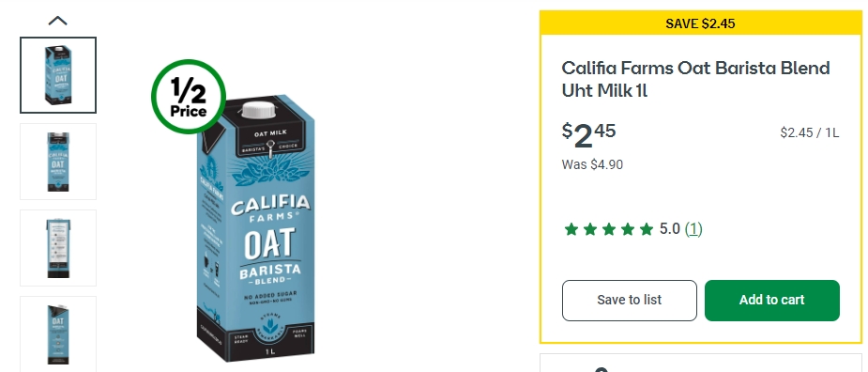The image size is (868, 372).
Task: Click the Califia Farms Oat Barista Blend title
Action: pos(695,79)
